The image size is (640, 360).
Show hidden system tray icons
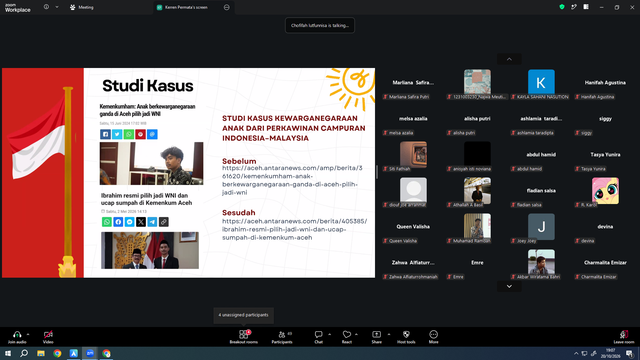[576, 353]
